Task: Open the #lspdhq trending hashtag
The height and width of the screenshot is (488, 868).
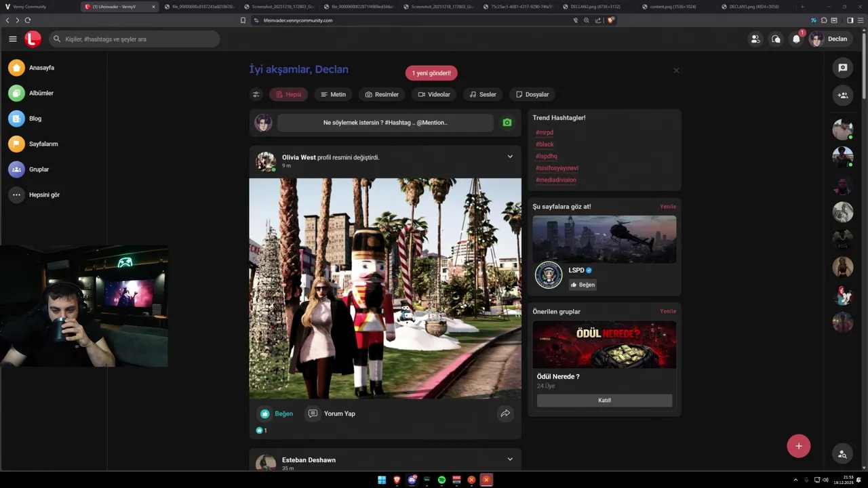Action: (x=547, y=157)
